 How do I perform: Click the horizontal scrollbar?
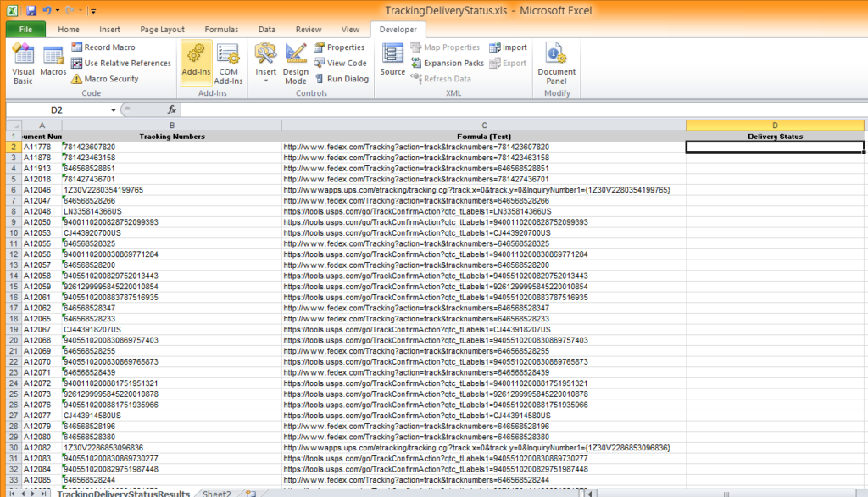726,493
